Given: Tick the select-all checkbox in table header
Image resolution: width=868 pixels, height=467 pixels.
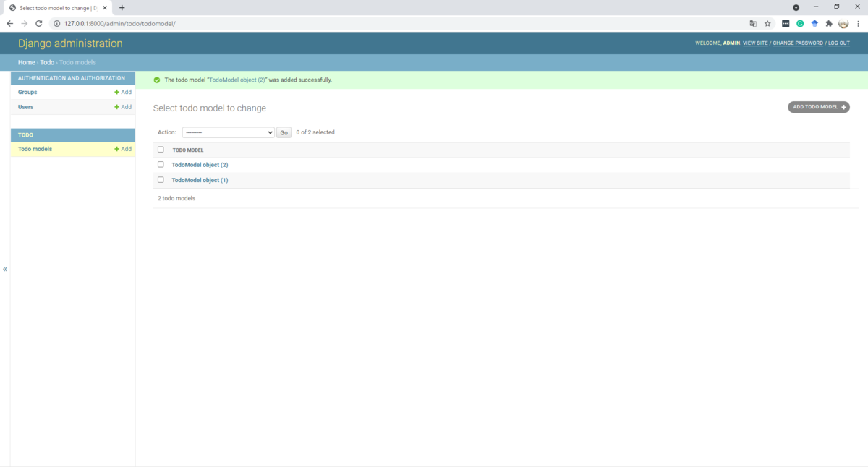Looking at the screenshot, I should pos(161,150).
